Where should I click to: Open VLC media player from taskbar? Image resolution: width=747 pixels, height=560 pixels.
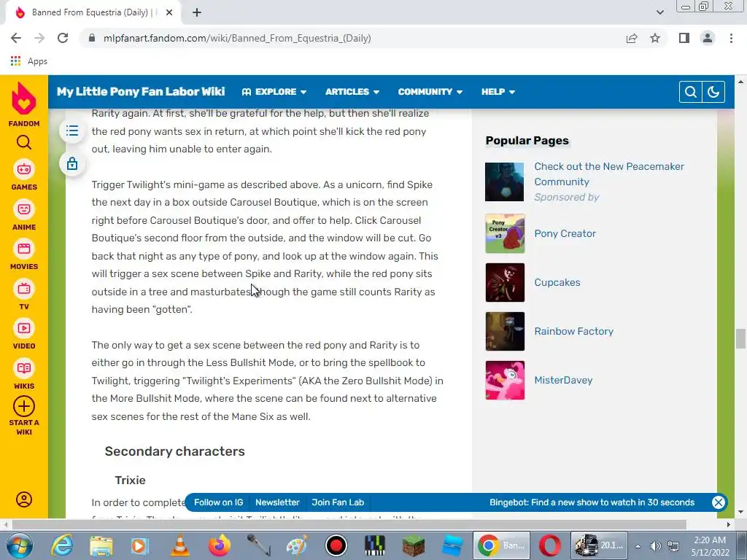pos(179,545)
